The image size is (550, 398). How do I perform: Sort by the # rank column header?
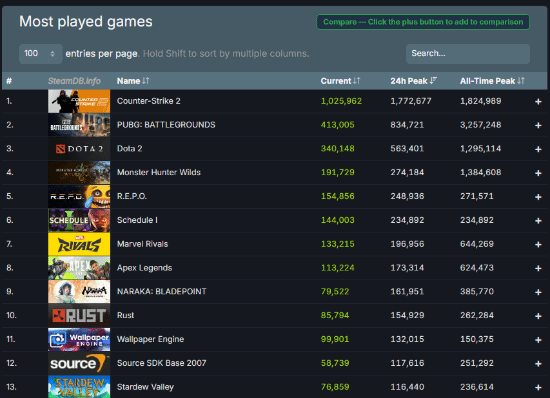[9, 81]
